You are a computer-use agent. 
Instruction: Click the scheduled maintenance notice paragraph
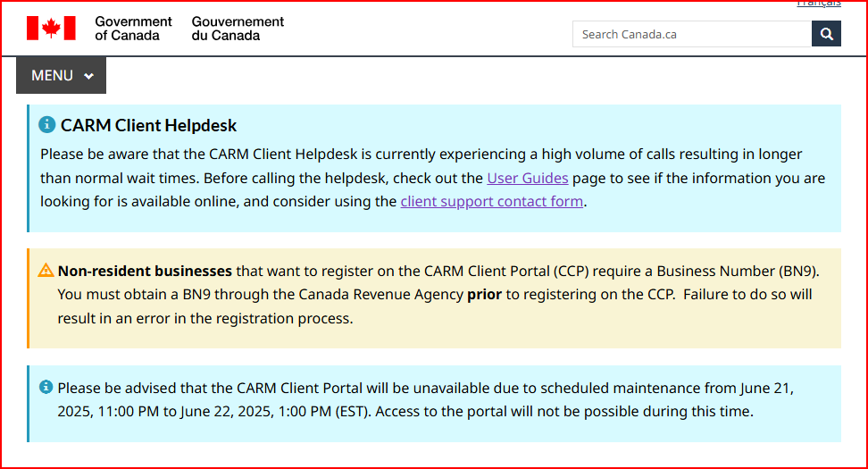(425, 400)
